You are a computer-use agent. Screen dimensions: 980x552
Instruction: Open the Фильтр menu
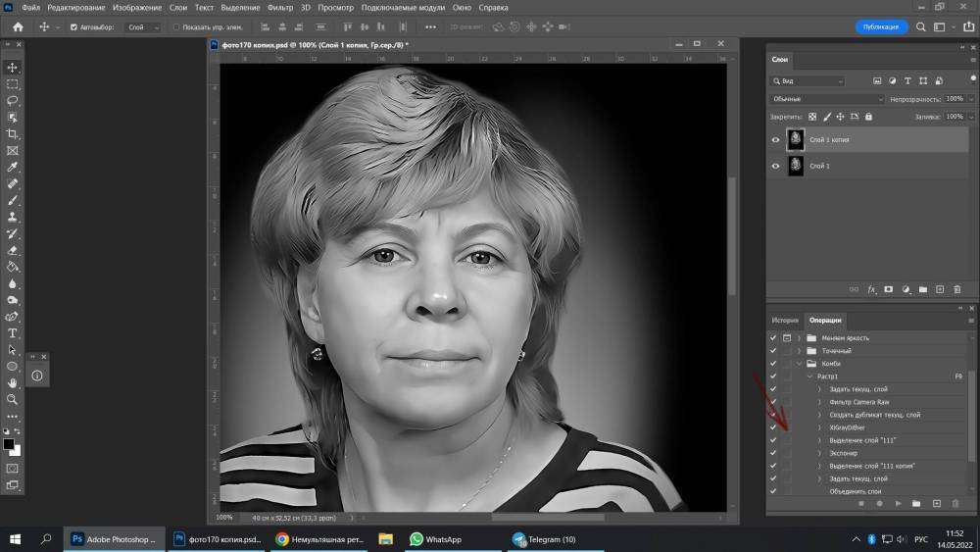click(x=279, y=8)
